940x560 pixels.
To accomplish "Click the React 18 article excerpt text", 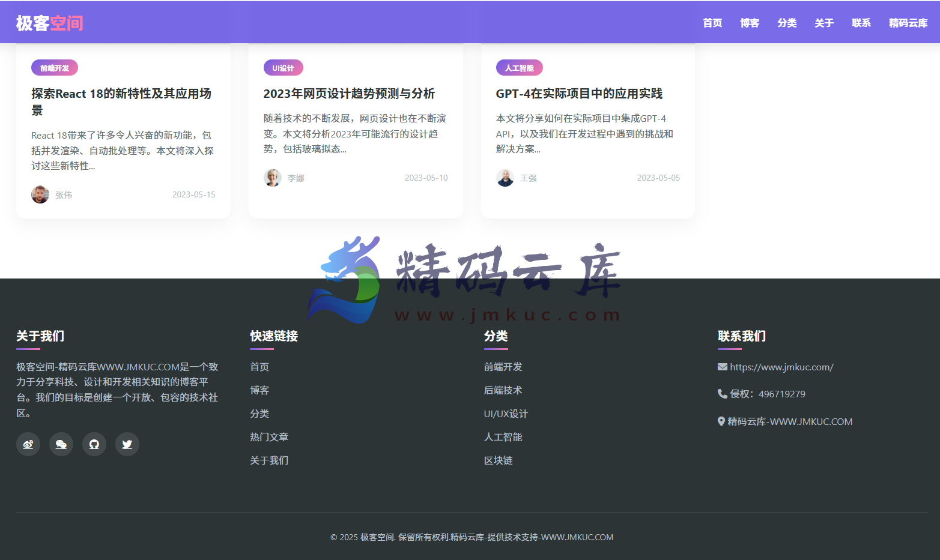I will (123, 151).
